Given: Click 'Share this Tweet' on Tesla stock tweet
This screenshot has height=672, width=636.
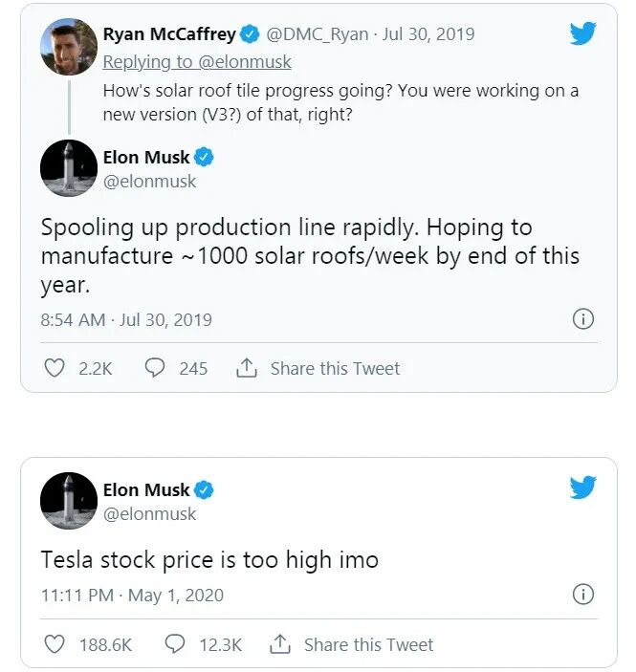Looking at the screenshot, I should click(368, 644).
